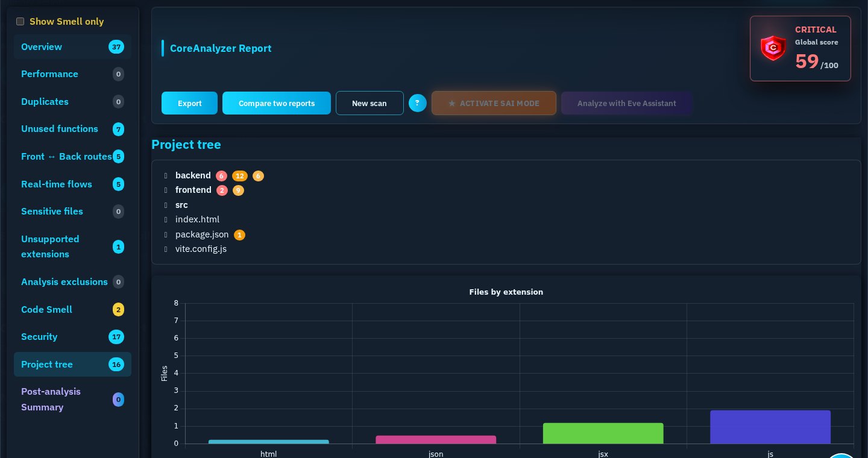
Task: Click the global score 59 value
Action: click(x=807, y=61)
